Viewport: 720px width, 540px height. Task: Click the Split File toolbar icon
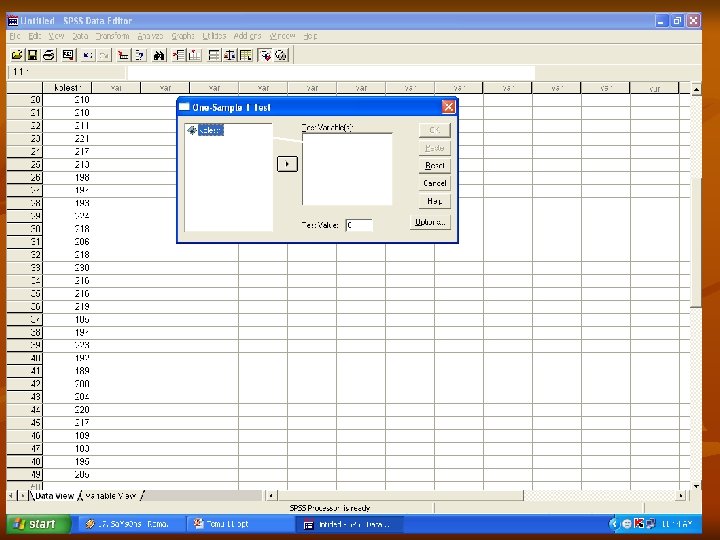pyautogui.click(x=214, y=56)
